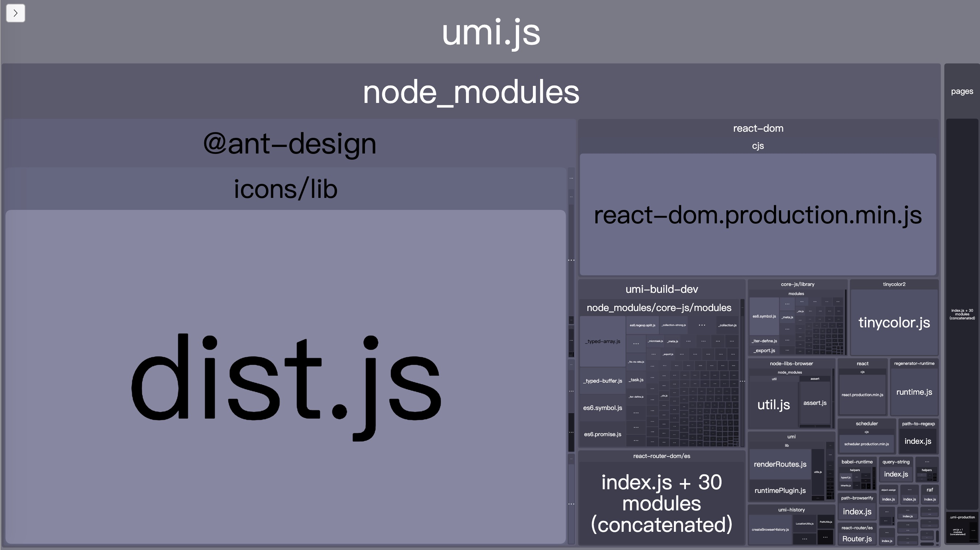Select the @ant-design group header

289,143
